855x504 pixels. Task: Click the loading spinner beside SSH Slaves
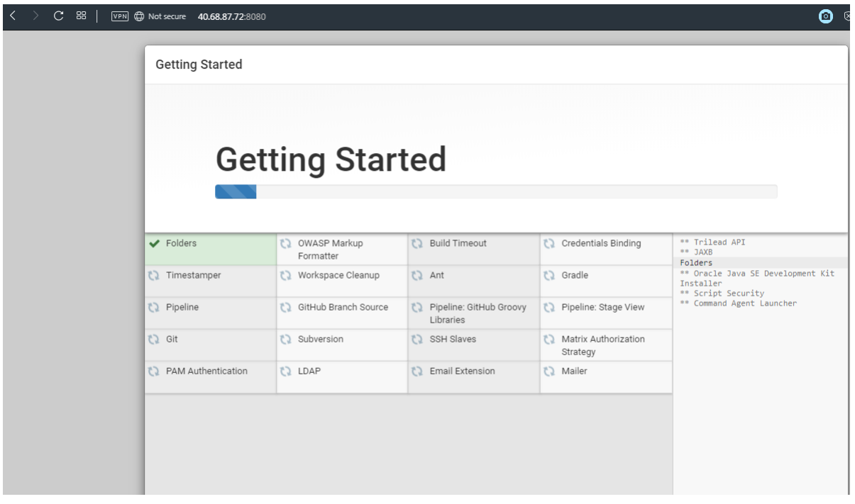point(415,339)
